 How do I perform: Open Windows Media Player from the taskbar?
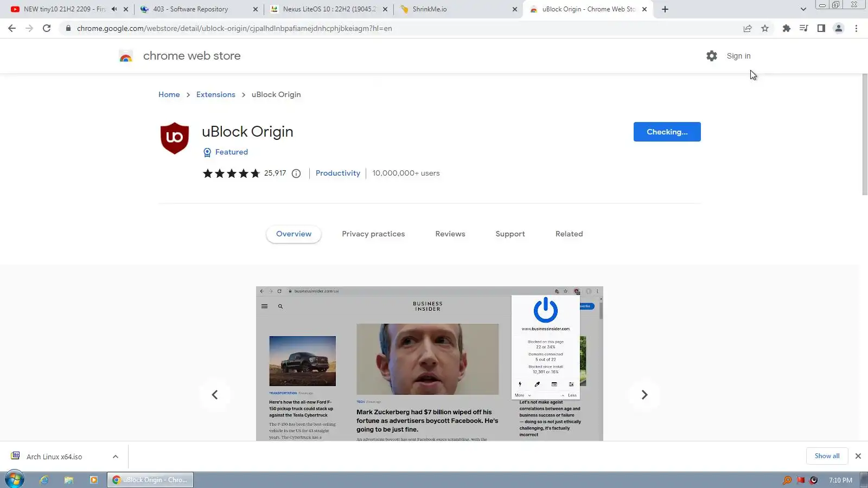point(94,480)
